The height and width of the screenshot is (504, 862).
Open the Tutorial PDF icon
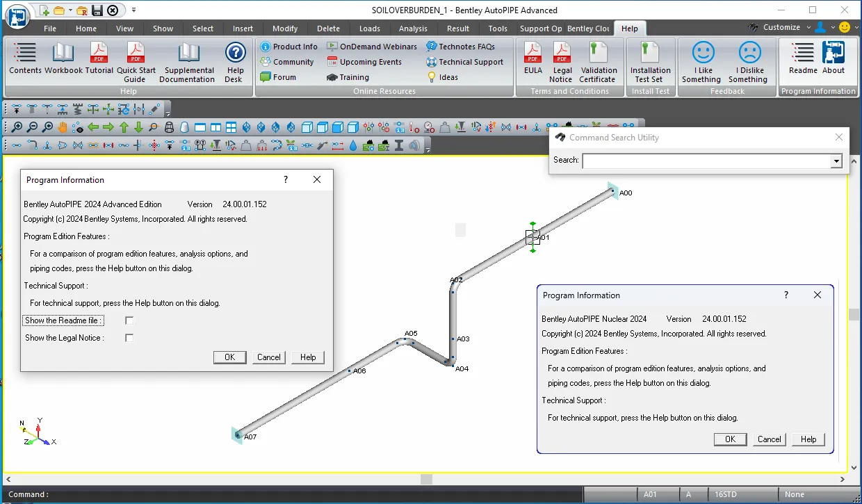(99, 58)
